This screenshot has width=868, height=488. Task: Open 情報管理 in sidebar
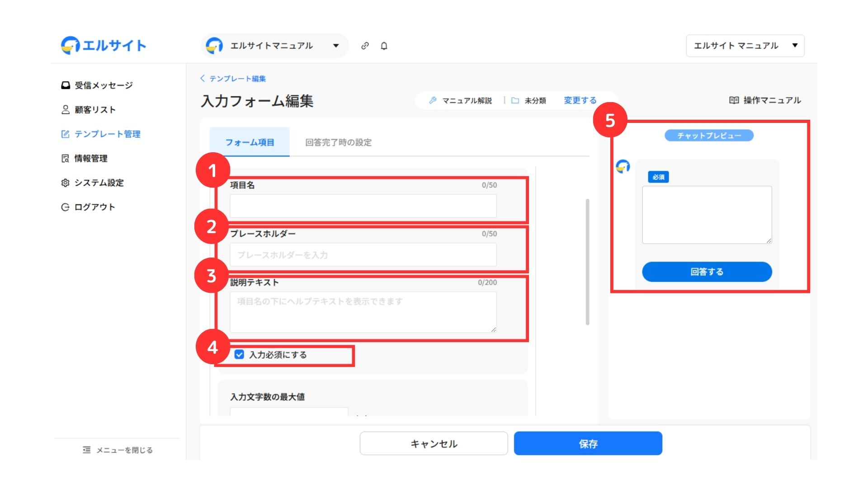[85, 158]
